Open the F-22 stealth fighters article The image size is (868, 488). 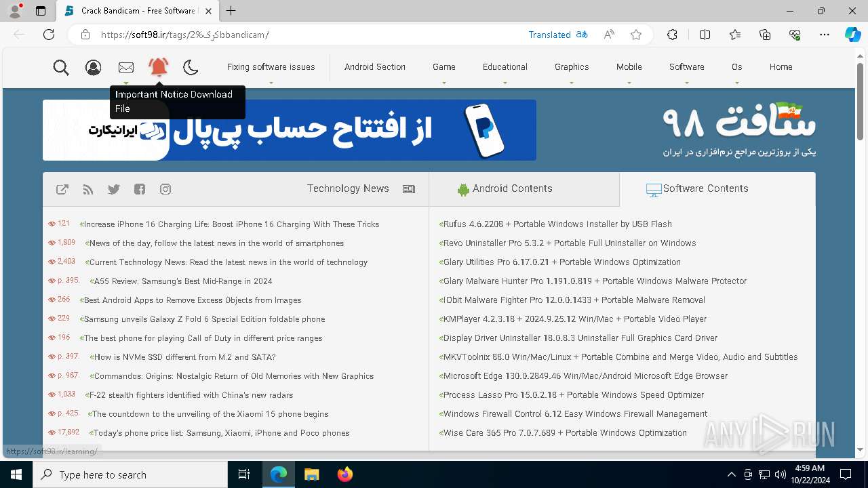tap(191, 395)
